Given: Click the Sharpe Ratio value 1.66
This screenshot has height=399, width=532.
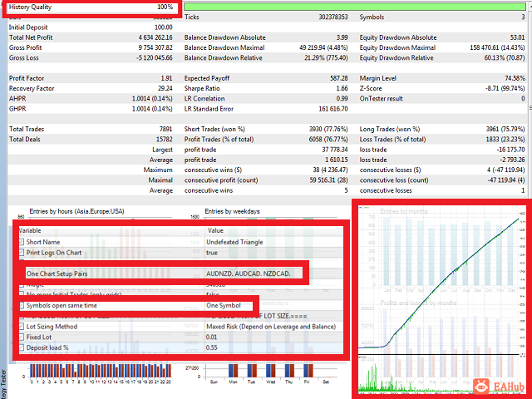Looking at the screenshot, I should [x=342, y=88].
